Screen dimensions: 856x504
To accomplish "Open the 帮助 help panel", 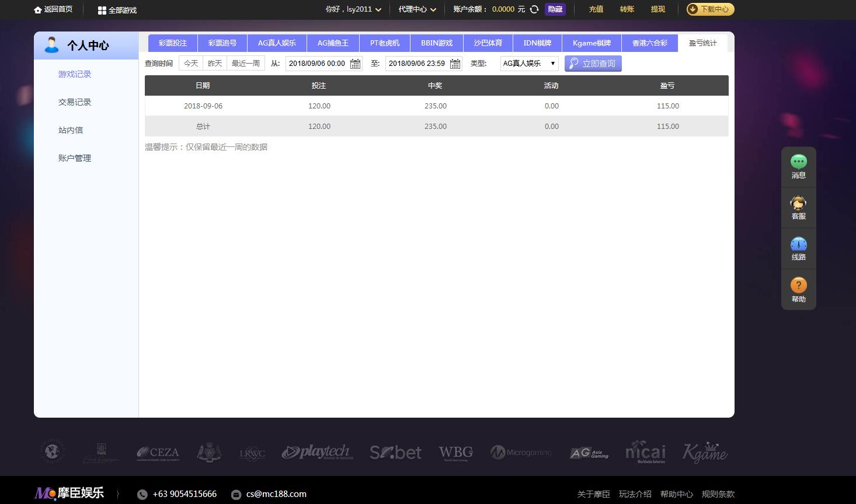I will pyautogui.click(x=798, y=289).
